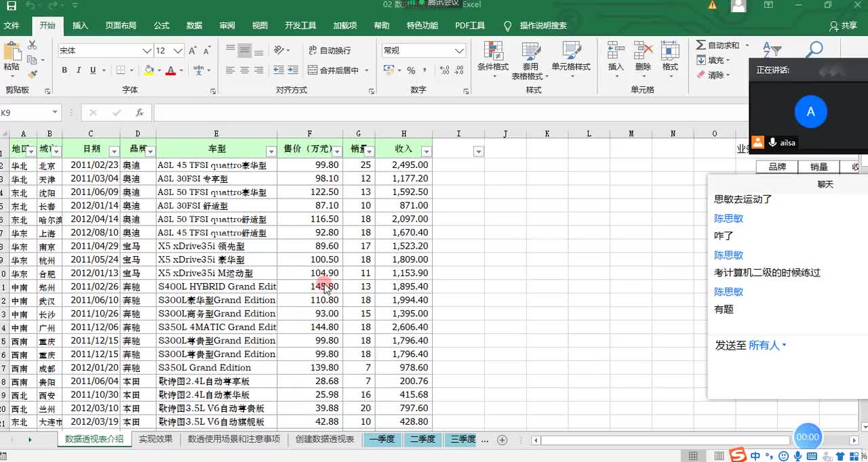Viewport: 868px width, 462px height.
Task: Click 合并后居中 merge and center
Action: 333,70
